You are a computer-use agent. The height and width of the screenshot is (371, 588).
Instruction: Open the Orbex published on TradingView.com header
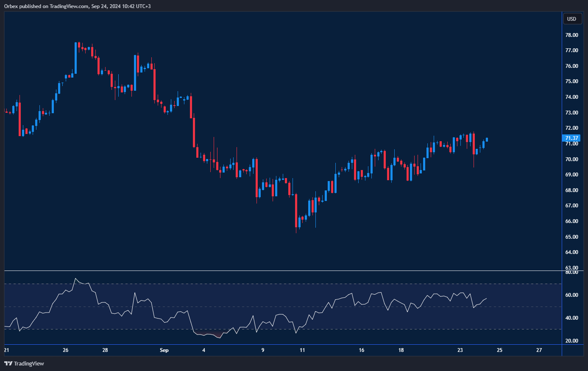tap(77, 6)
